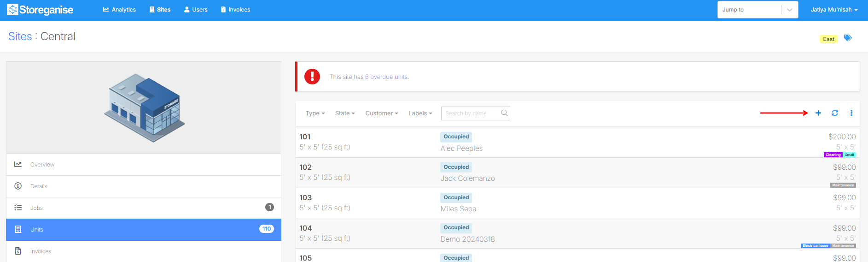The image size is (868, 262).
Task: Open the State filter dropdown
Action: point(345,113)
